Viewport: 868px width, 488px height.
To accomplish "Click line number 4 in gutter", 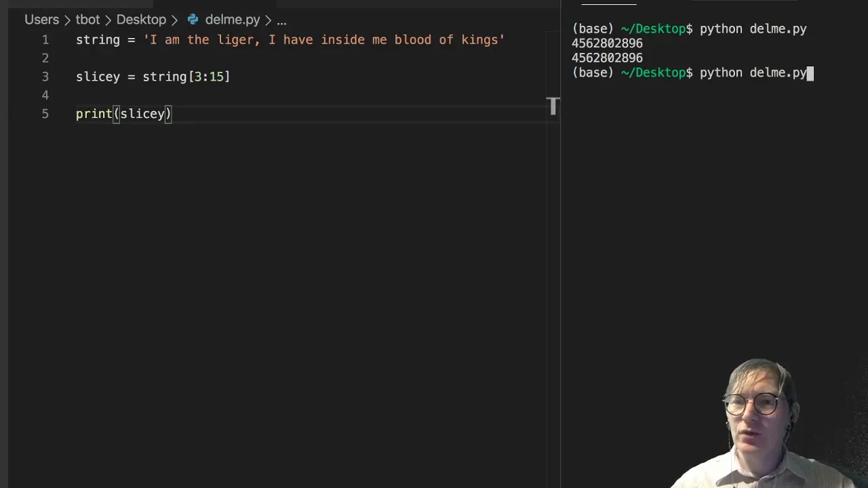I will pos(45,95).
